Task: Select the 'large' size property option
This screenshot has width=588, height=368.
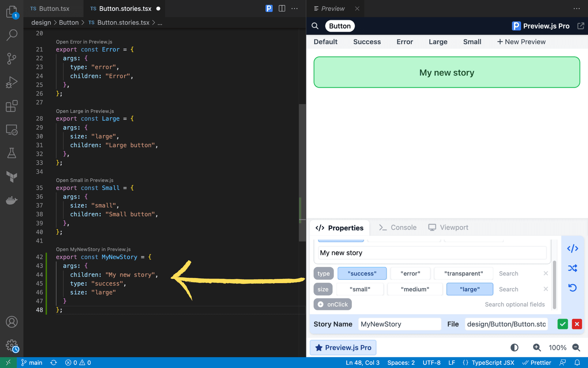Action: [x=469, y=289]
